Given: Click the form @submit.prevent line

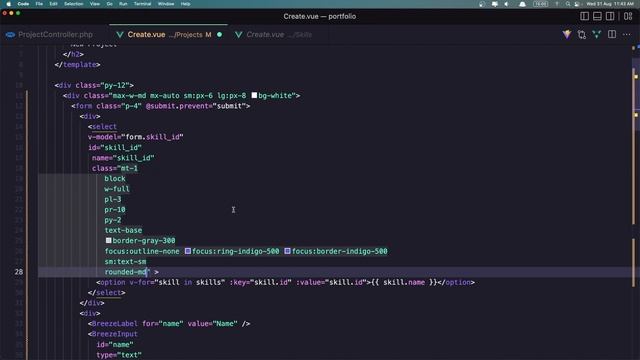Looking at the screenshot, I should click(x=161, y=106).
